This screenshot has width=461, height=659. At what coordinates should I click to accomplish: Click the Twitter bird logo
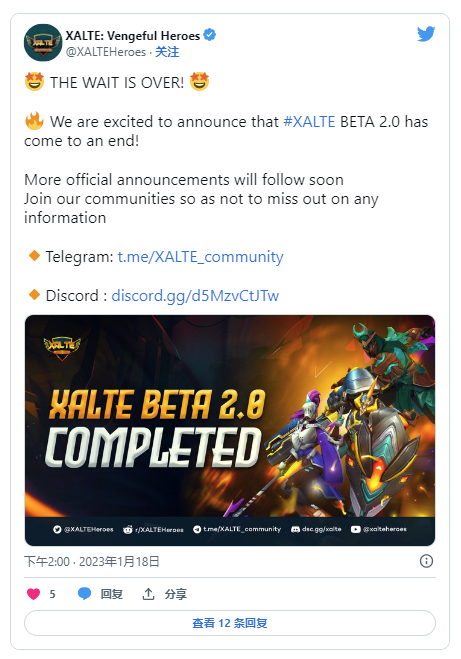coord(426,34)
